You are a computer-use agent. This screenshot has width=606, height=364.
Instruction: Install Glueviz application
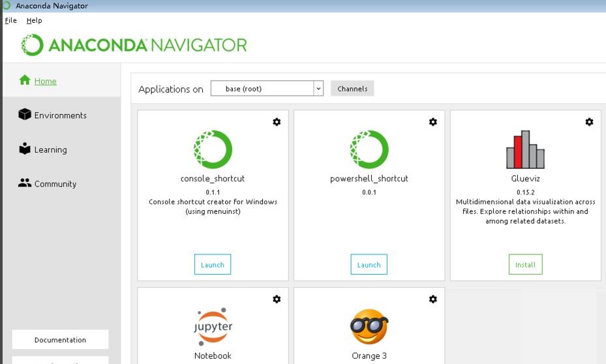(525, 265)
